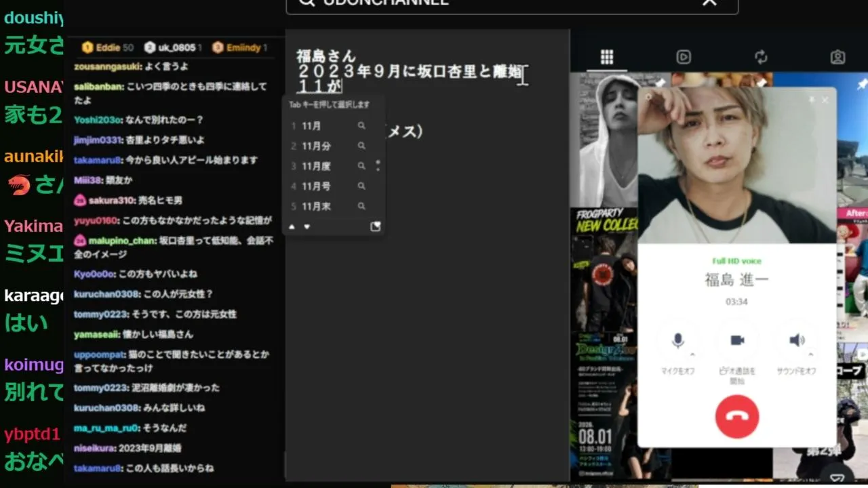Open microphone device options arrow
The width and height of the screenshot is (868, 488).
[x=692, y=354]
